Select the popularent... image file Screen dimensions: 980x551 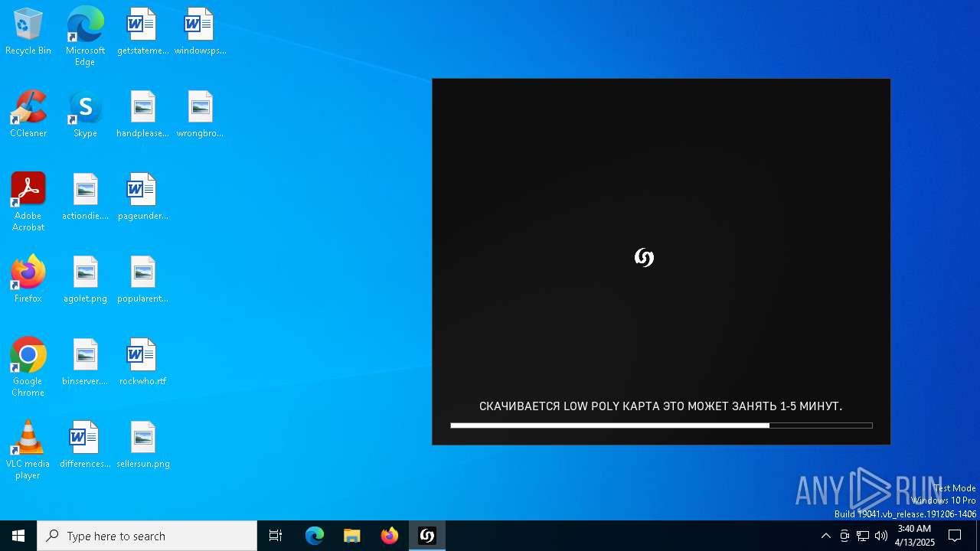[x=142, y=280]
